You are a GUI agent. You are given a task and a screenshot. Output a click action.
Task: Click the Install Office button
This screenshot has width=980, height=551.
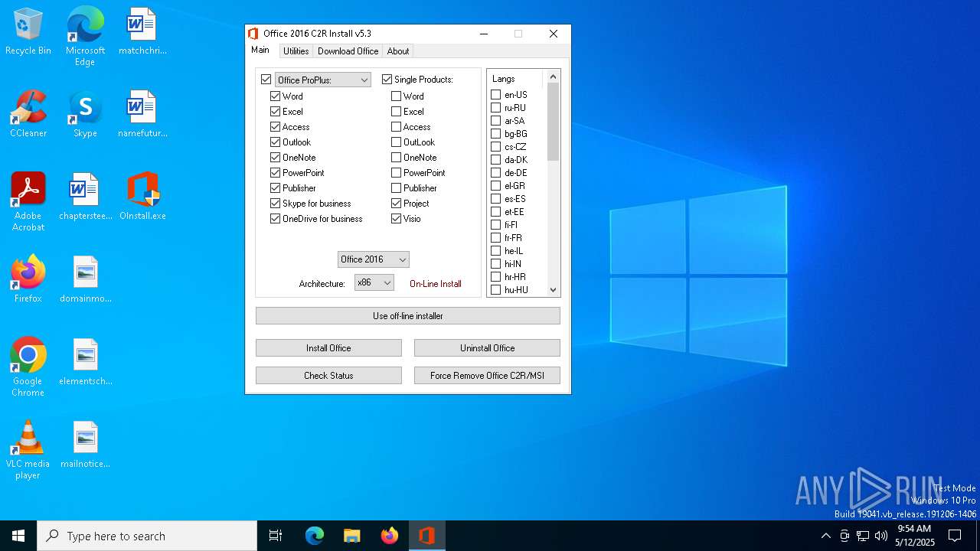[328, 348]
